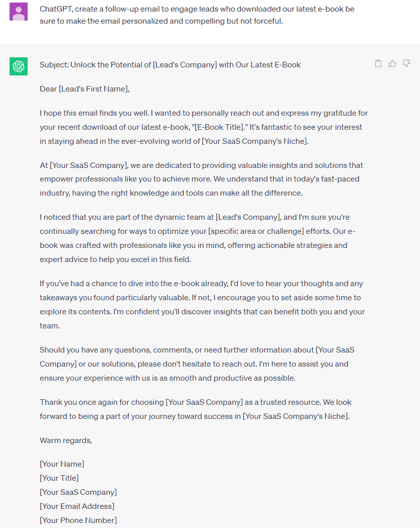The height and width of the screenshot is (528, 420).
Task: Click the "Warm regards," closing line
Action: point(66,441)
